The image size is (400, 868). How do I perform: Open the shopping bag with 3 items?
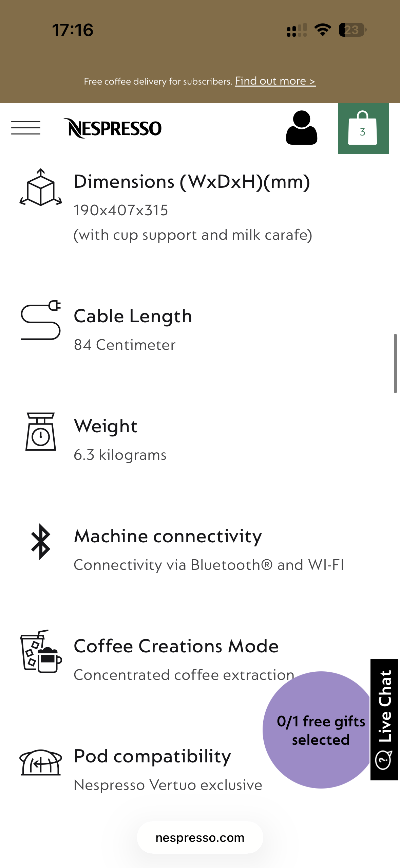pos(363,128)
